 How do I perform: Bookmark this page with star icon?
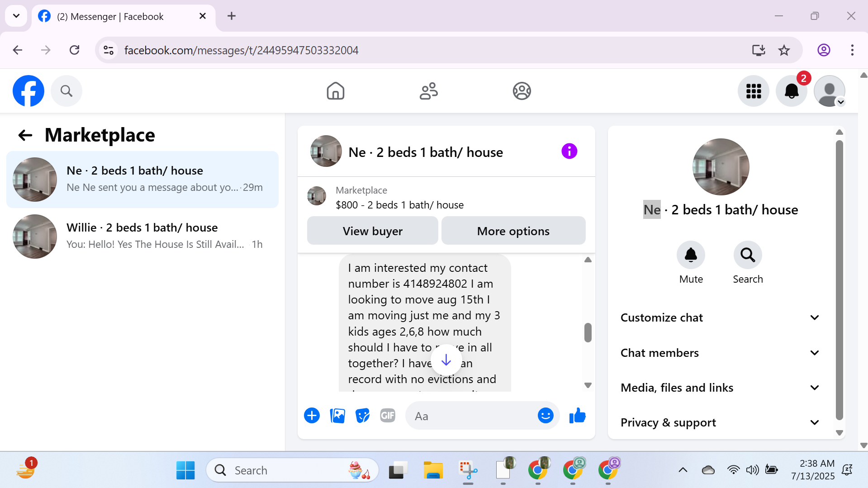(784, 50)
